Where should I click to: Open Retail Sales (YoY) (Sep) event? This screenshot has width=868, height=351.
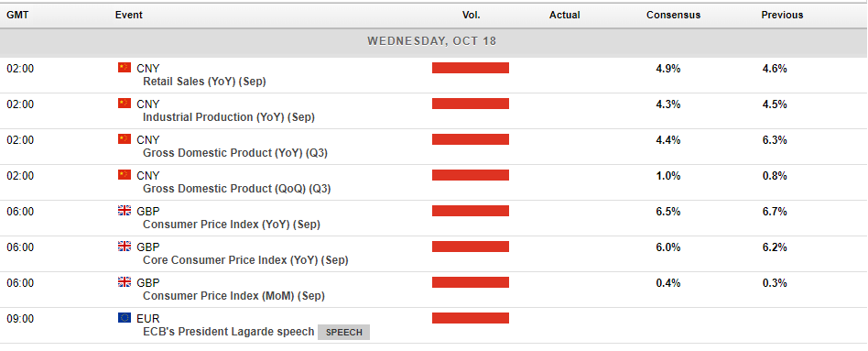pos(204,82)
